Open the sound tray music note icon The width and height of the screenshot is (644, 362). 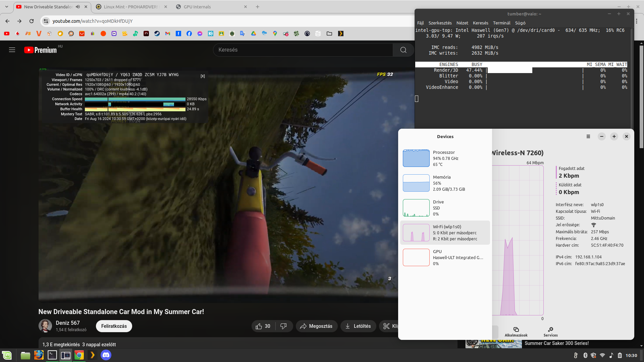click(611, 355)
